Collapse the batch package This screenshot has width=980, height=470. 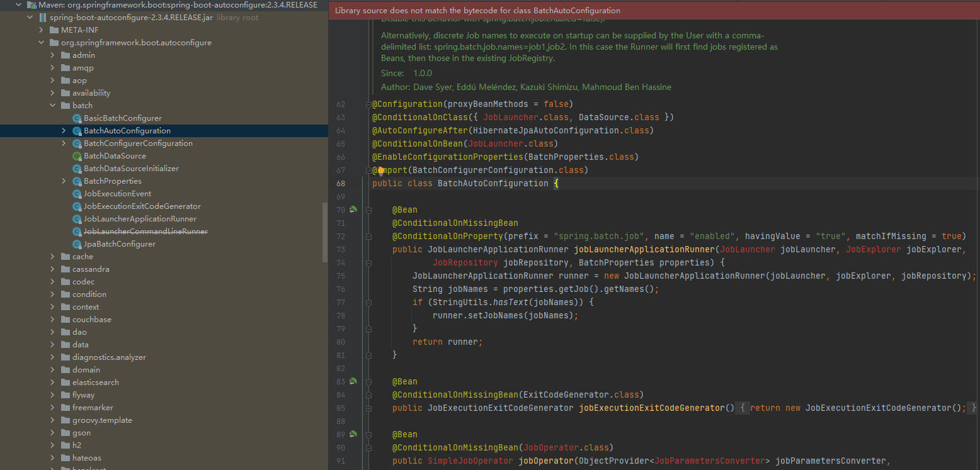pos(53,106)
